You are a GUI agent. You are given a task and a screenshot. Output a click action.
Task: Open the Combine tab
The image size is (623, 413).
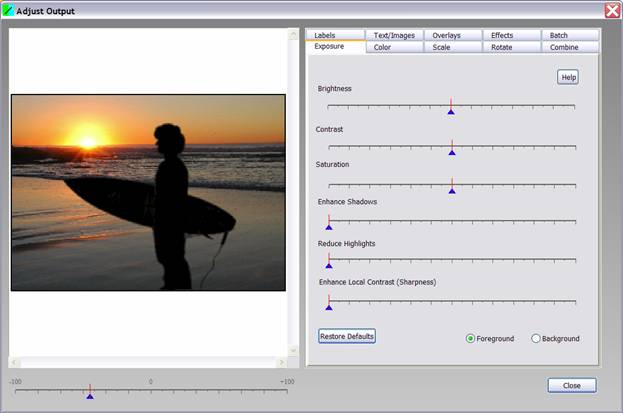point(570,47)
